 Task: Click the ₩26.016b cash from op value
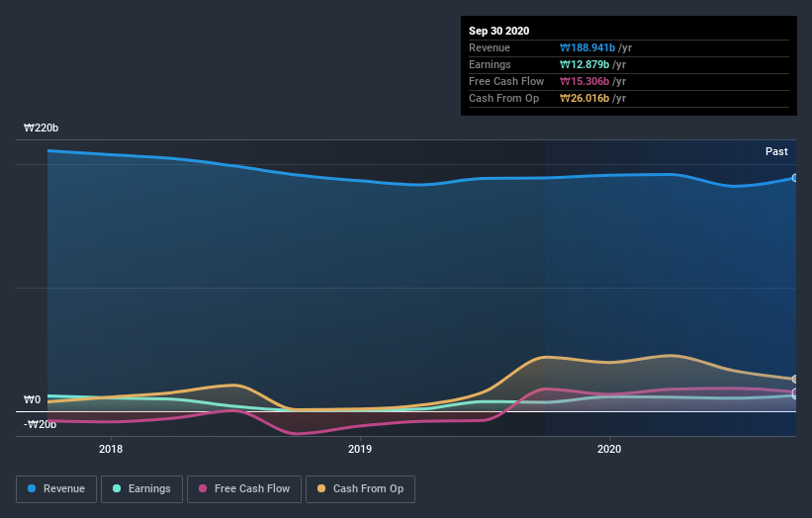coord(585,98)
